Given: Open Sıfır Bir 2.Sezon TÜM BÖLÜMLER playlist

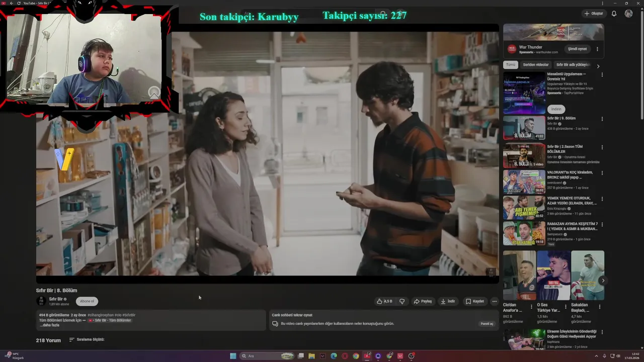Looking at the screenshot, I should pyautogui.click(x=524, y=156).
